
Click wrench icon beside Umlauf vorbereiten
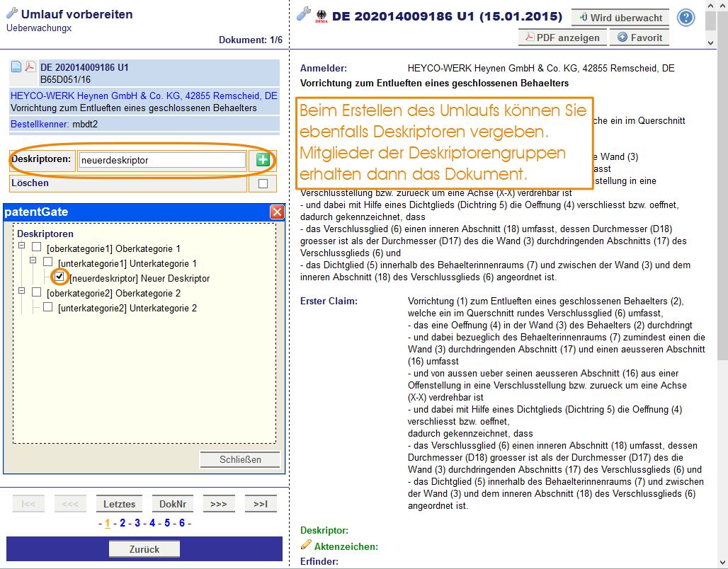pos(12,13)
